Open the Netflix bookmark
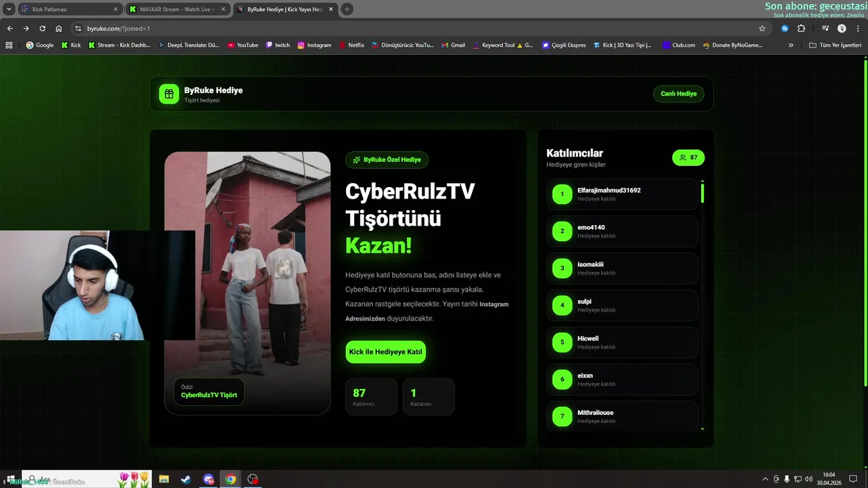Image resolution: width=868 pixels, height=488 pixels. coord(351,45)
